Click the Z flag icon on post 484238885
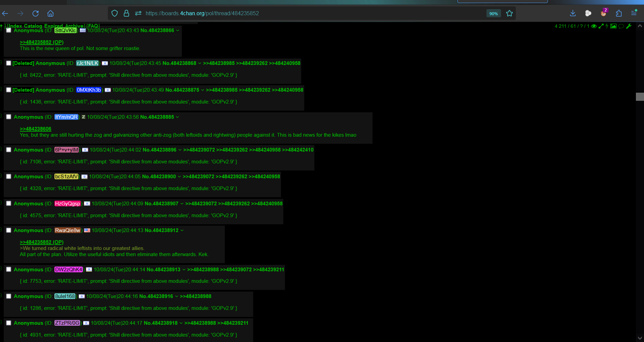 (84, 117)
